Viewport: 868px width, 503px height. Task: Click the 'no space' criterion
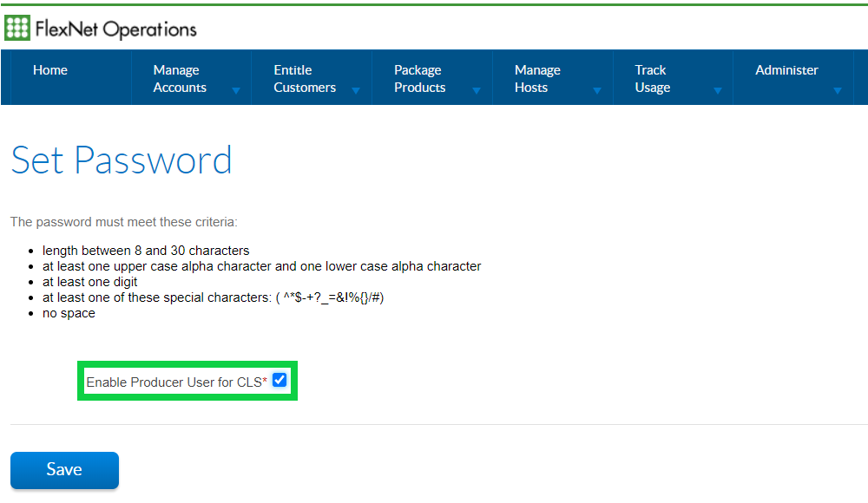(69, 313)
